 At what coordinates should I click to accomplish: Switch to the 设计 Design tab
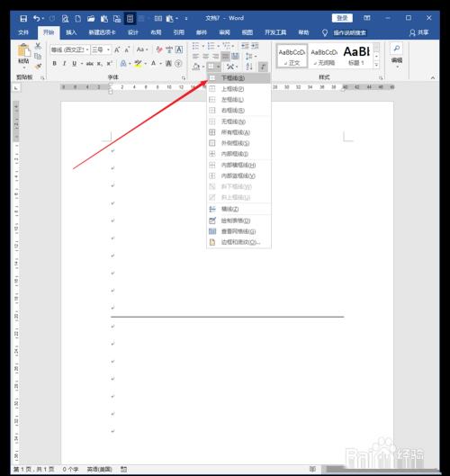[x=132, y=32]
